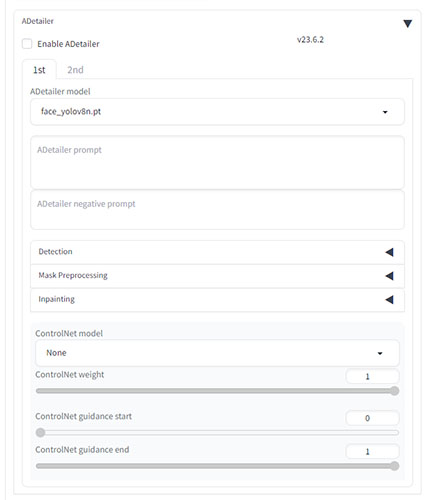
Task: Expand the Detection section
Action: point(217,252)
